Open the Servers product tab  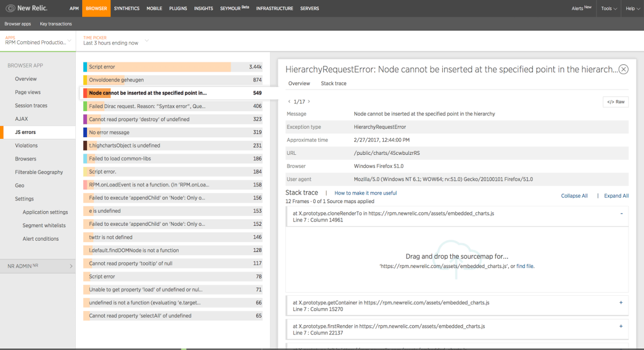(310, 9)
